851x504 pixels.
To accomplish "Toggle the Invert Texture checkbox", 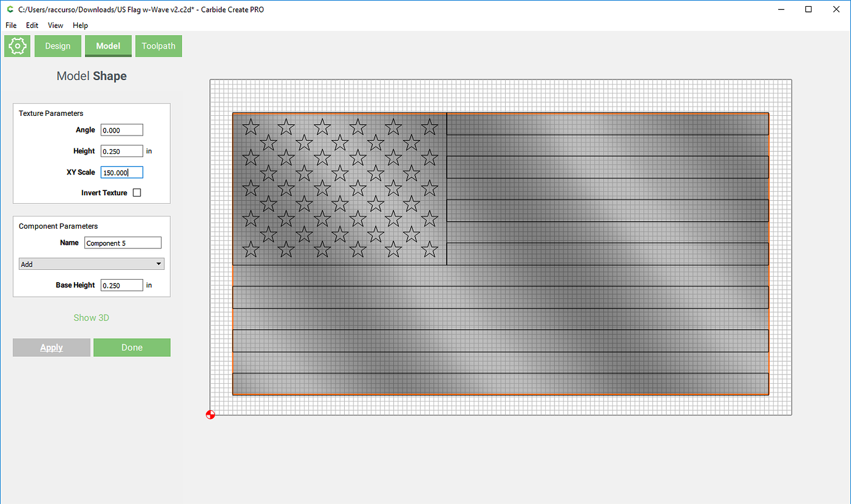I will (x=137, y=193).
